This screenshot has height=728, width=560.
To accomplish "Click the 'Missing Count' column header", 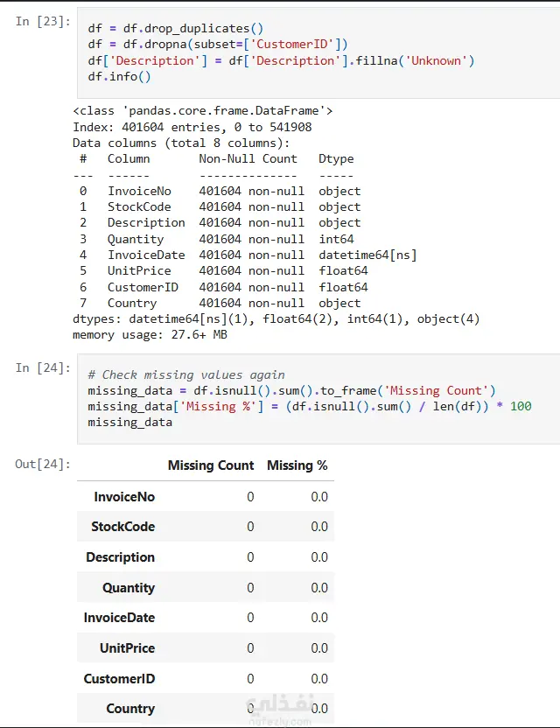I will pos(211,465).
